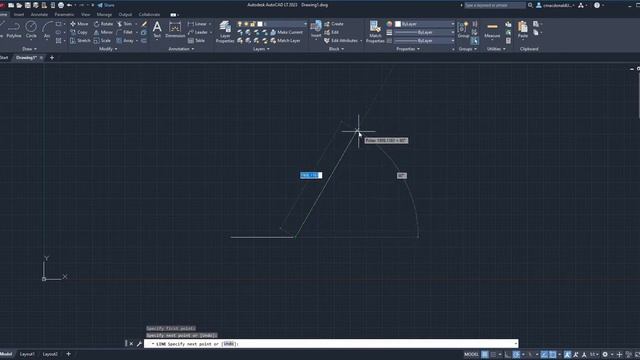This screenshot has height=360, width=640.
Task: Open the Parametric ribbon tab
Action: click(64, 14)
